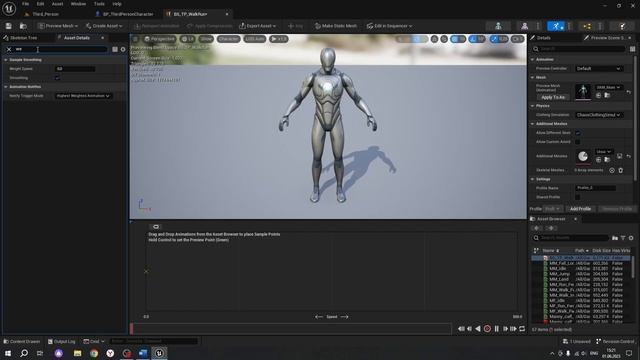The height and width of the screenshot is (360, 640).
Task: Open Edit in Sequencer dropdown
Action: [x=389, y=26]
